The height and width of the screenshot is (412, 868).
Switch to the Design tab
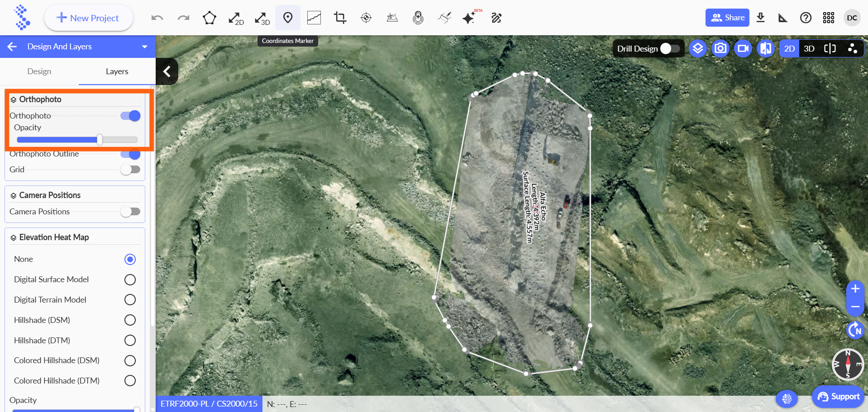[x=39, y=71]
